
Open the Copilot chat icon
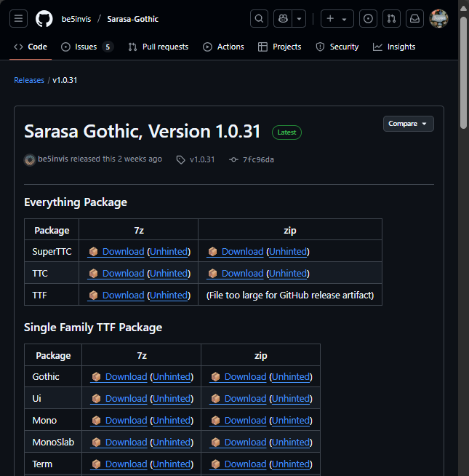(x=283, y=19)
